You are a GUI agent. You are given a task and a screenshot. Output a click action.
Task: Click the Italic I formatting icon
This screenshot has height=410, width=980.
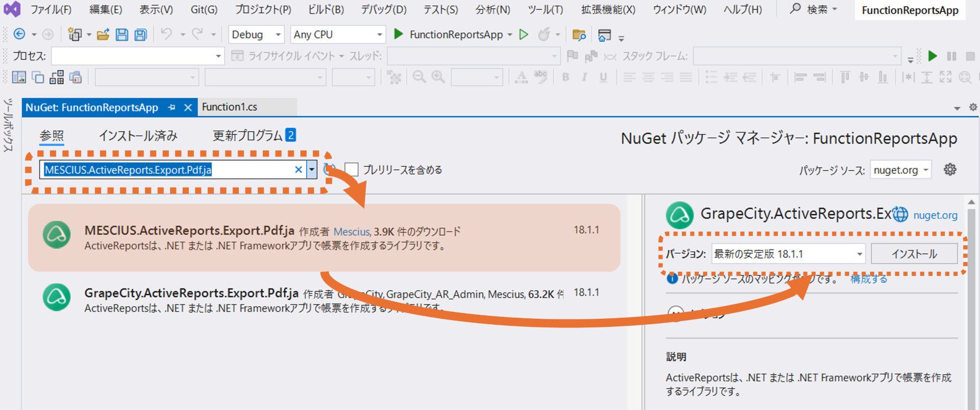coord(584,77)
